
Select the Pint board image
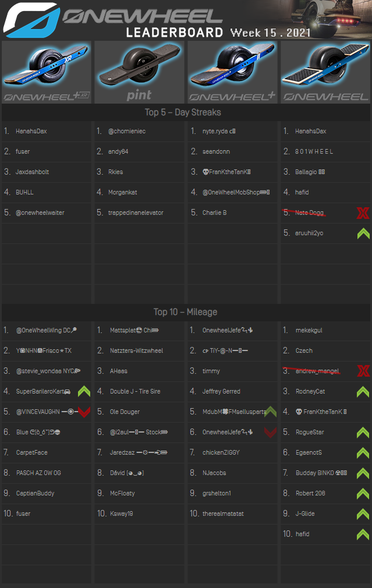tap(139, 72)
